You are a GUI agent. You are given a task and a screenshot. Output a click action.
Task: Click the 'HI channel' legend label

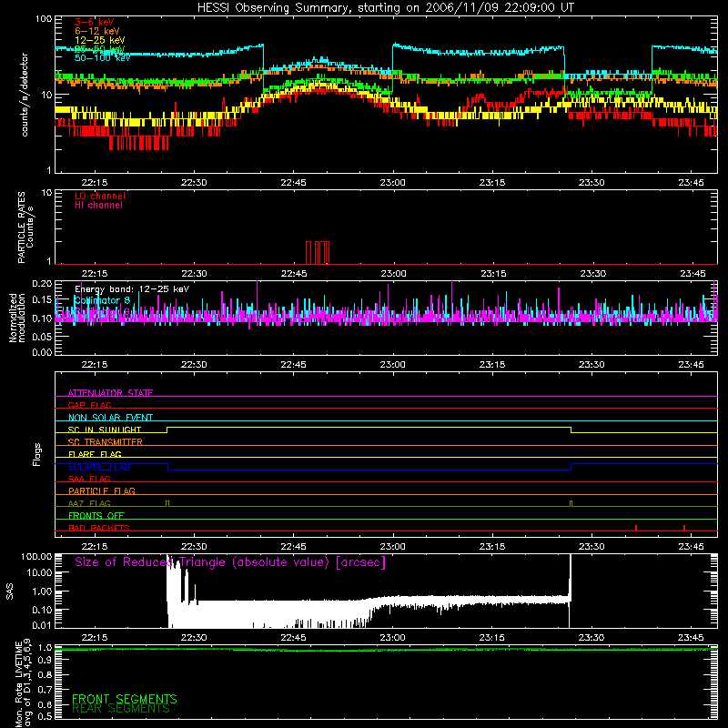[99, 206]
